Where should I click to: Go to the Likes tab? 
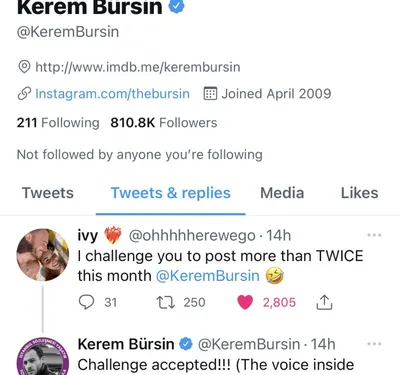click(x=359, y=193)
